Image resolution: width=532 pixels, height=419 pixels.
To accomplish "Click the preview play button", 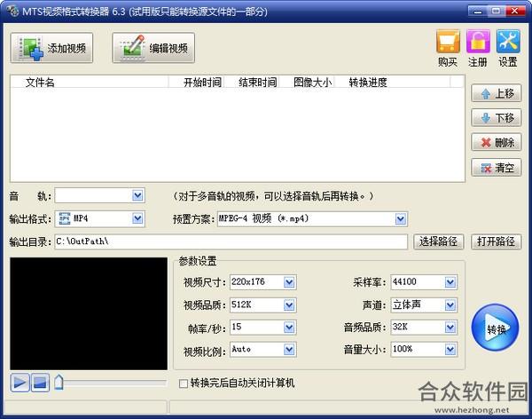I will coord(20,383).
